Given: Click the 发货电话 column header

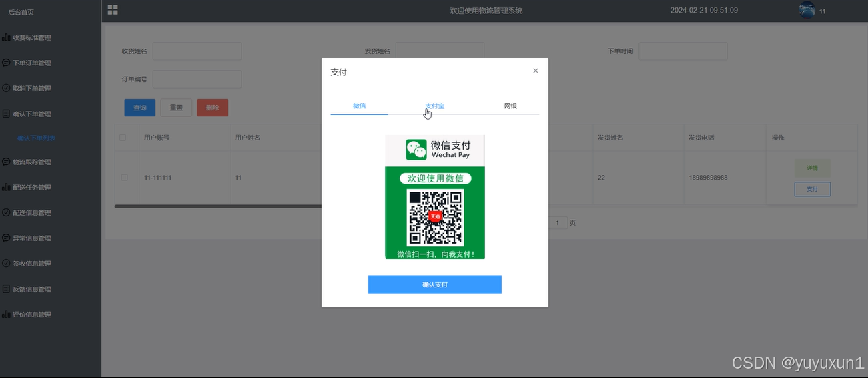Looking at the screenshot, I should 701,138.
